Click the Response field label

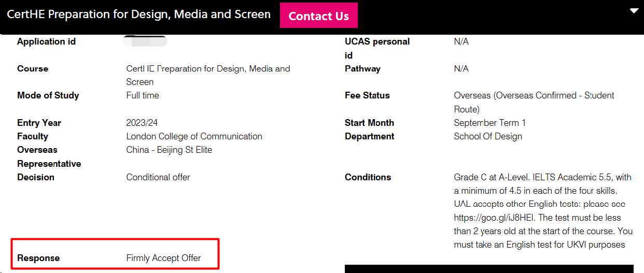click(38, 258)
